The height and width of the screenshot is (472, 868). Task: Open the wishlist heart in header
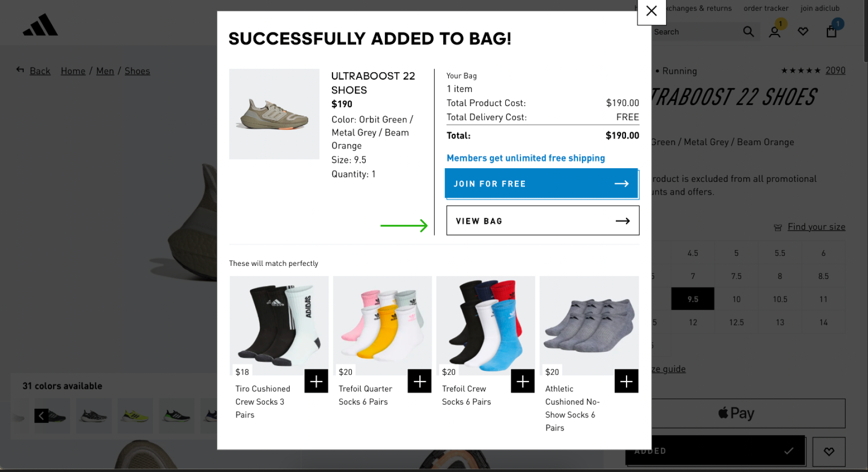coord(803,32)
